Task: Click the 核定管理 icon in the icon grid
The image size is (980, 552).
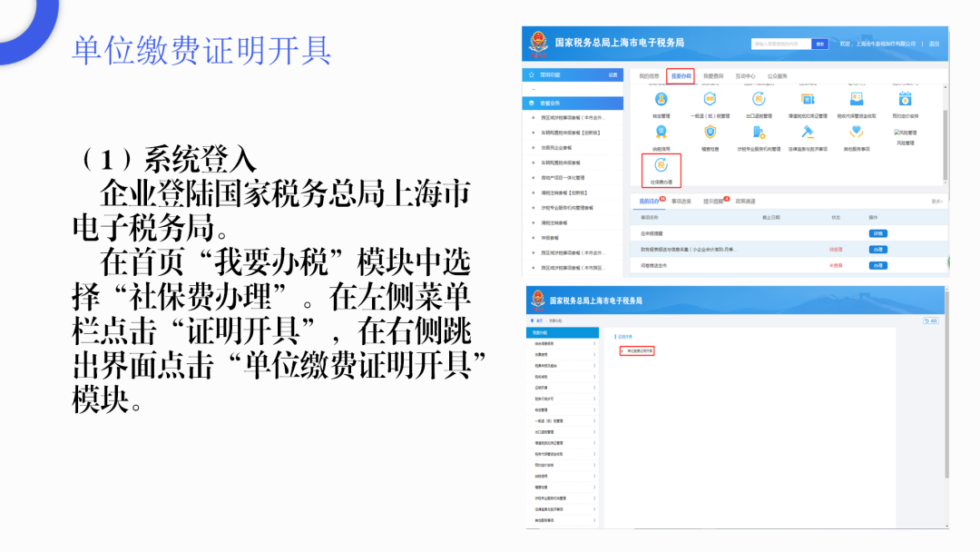Action: pyautogui.click(x=661, y=99)
